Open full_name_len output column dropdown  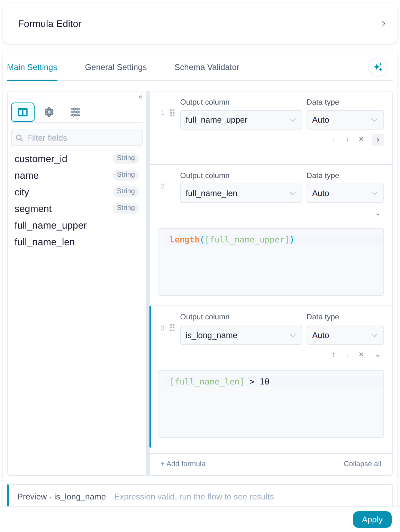241,193
